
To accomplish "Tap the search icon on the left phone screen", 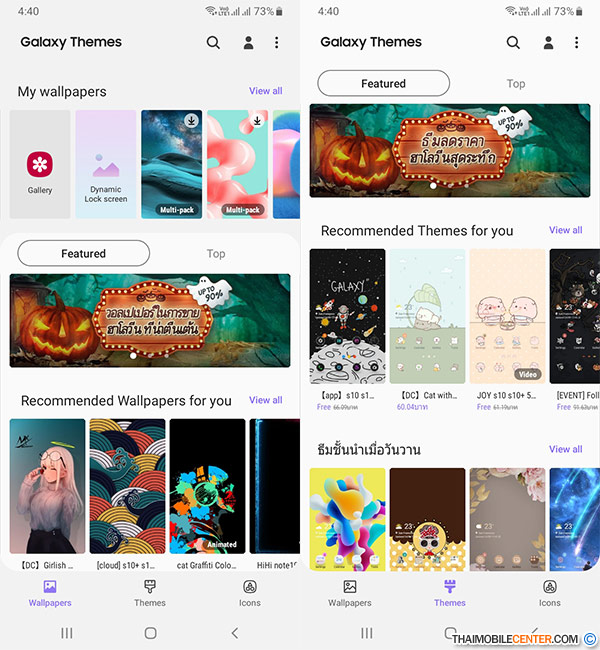I will click(x=213, y=43).
